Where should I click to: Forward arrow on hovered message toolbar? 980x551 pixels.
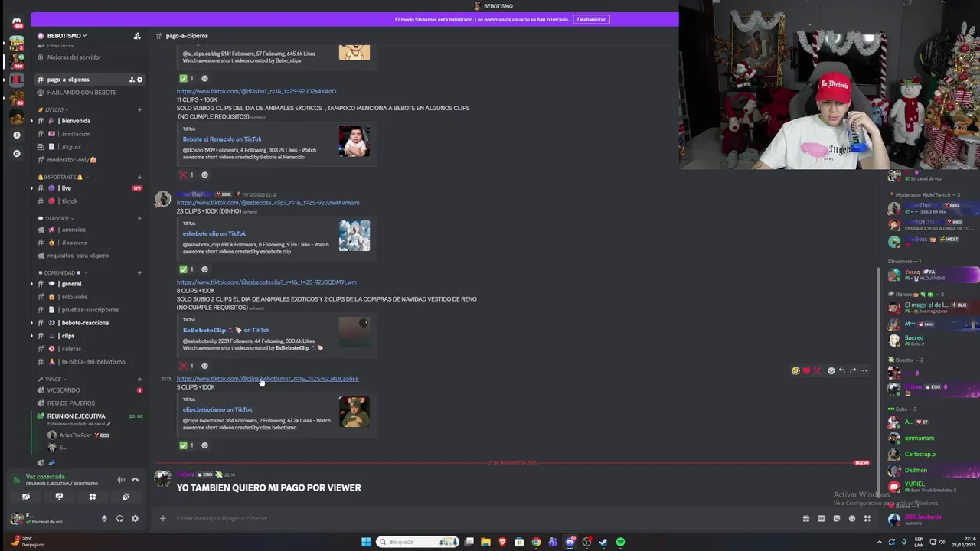click(x=852, y=371)
